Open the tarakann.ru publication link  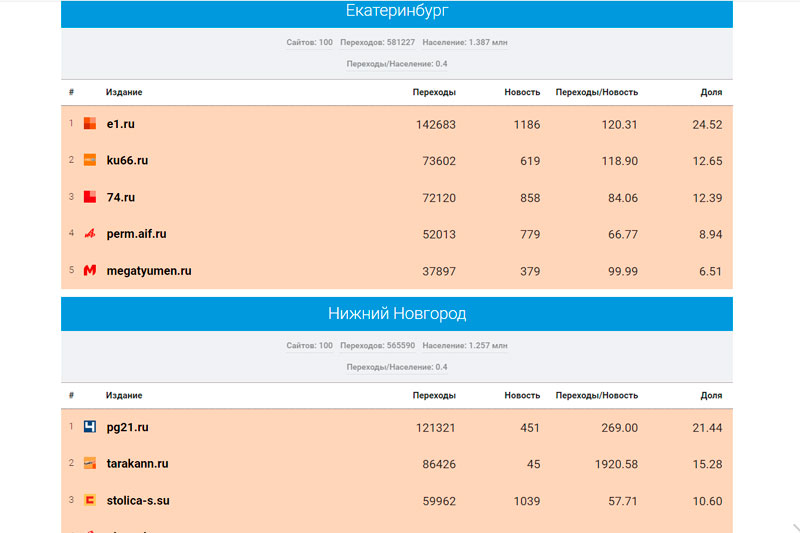(x=137, y=464)
